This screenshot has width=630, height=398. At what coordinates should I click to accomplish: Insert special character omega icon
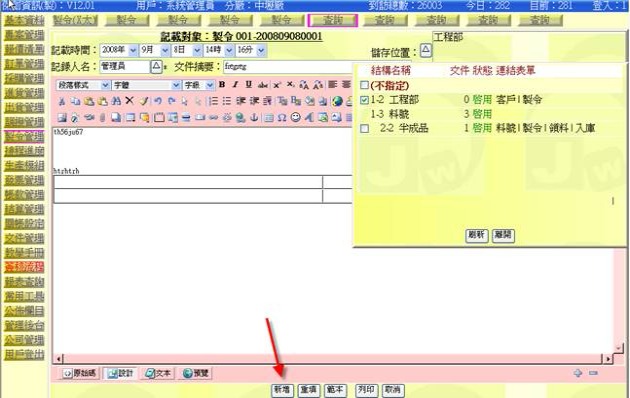282,117
